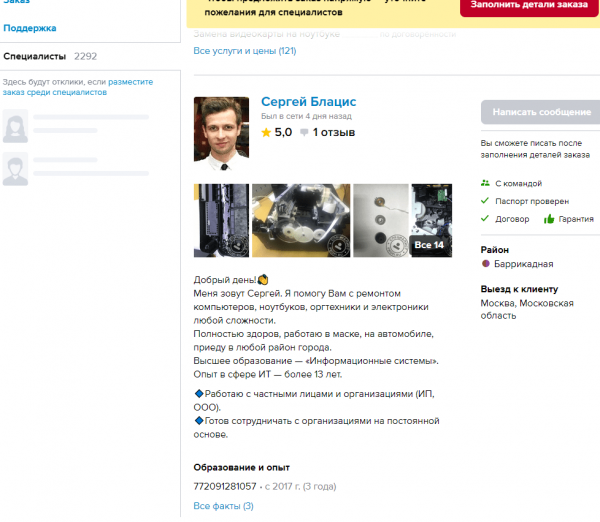Open the third portfolio photo thumbnail
600x522 pixels.
381,220
